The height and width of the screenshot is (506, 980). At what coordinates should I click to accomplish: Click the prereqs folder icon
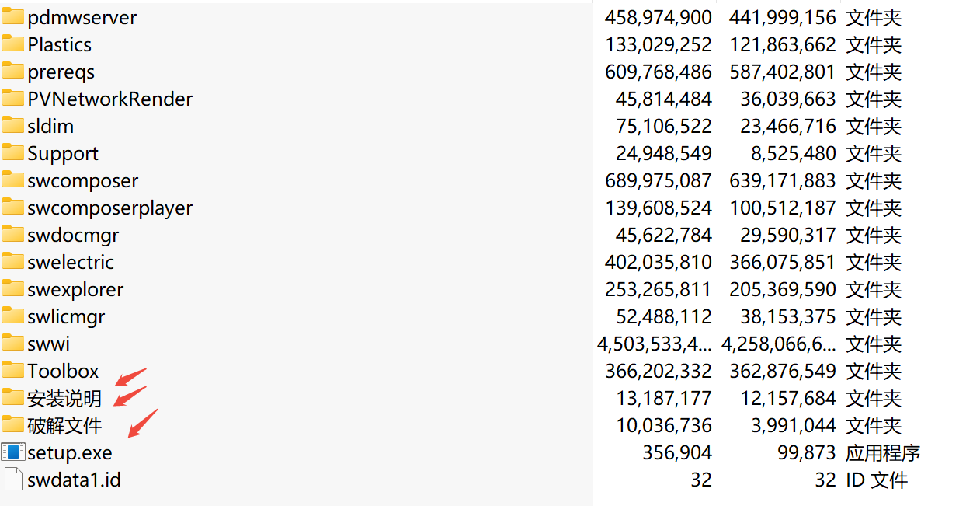click(x=12, y=71)
